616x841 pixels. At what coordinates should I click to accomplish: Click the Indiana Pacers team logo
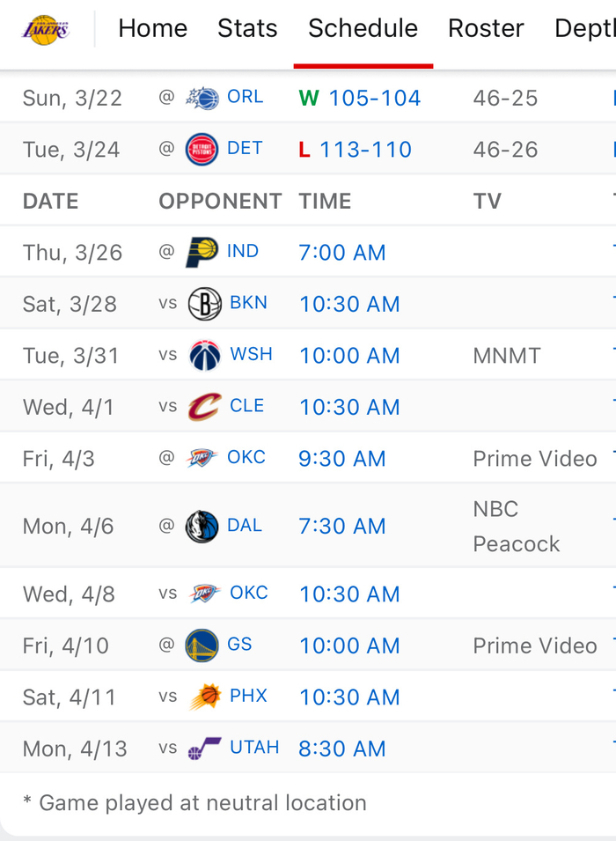click(x=202, y=253)
